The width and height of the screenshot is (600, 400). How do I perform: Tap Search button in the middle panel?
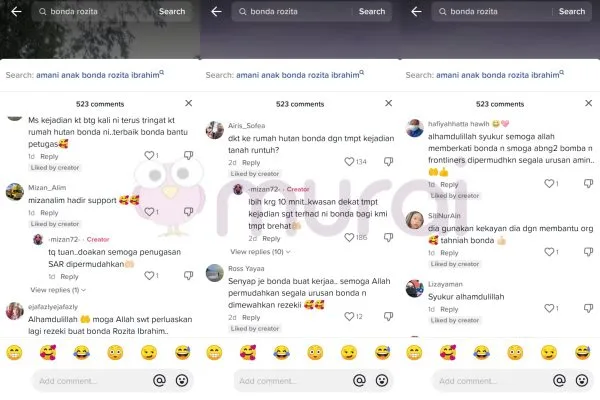pos(372,11)
